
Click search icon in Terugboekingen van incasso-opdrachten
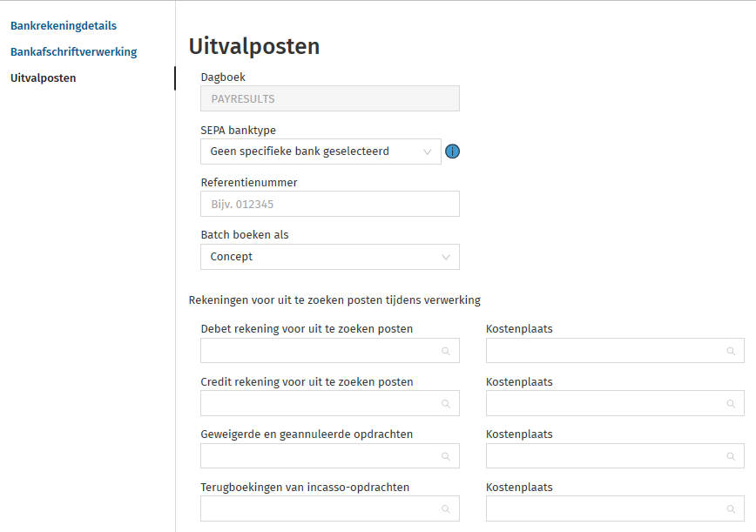click(x=445, y=508)
